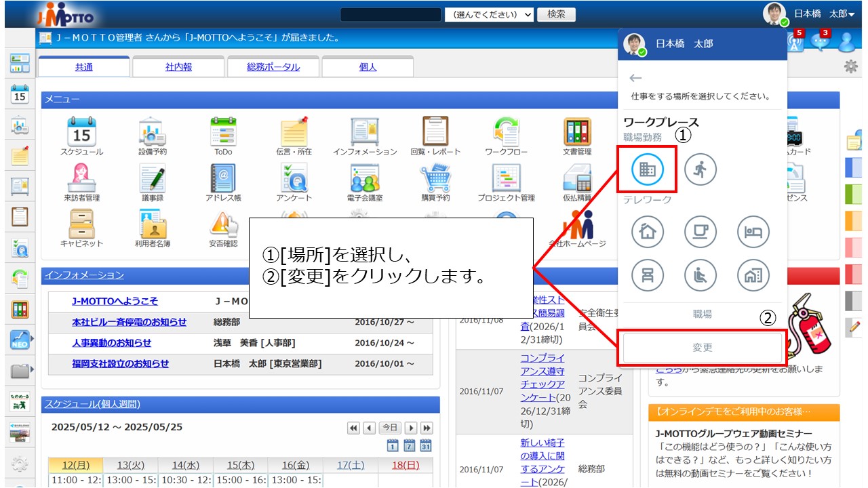Viewport: 868px width, 488px height.
Task: Open the 利用者名簿 menu icon
Action: (x=152, y=224)
